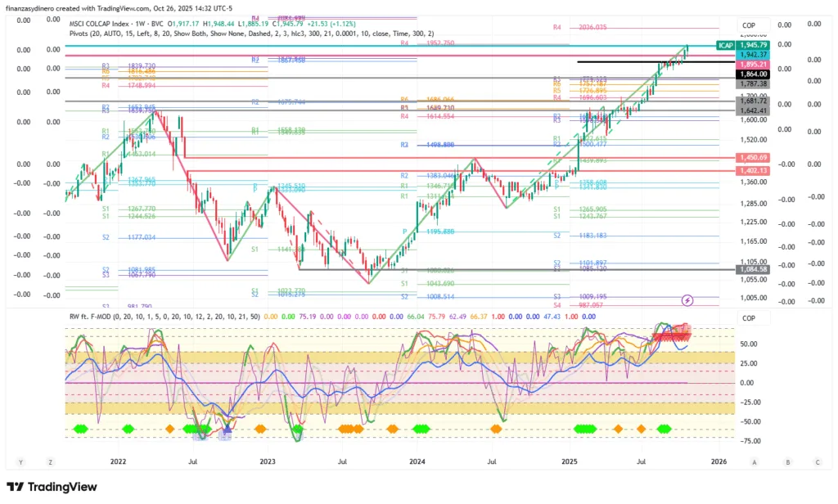Click the Y scale icon on time axis

pos(21,461)
